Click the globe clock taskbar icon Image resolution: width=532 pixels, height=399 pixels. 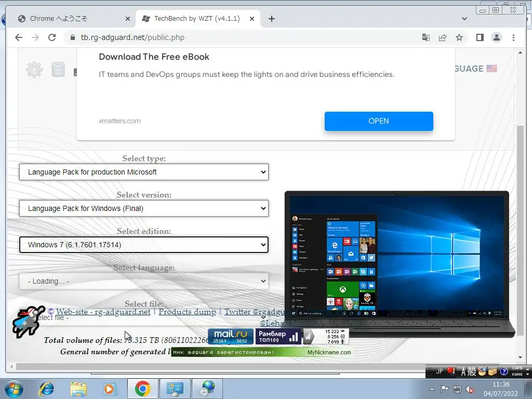[x=207, y=389]
